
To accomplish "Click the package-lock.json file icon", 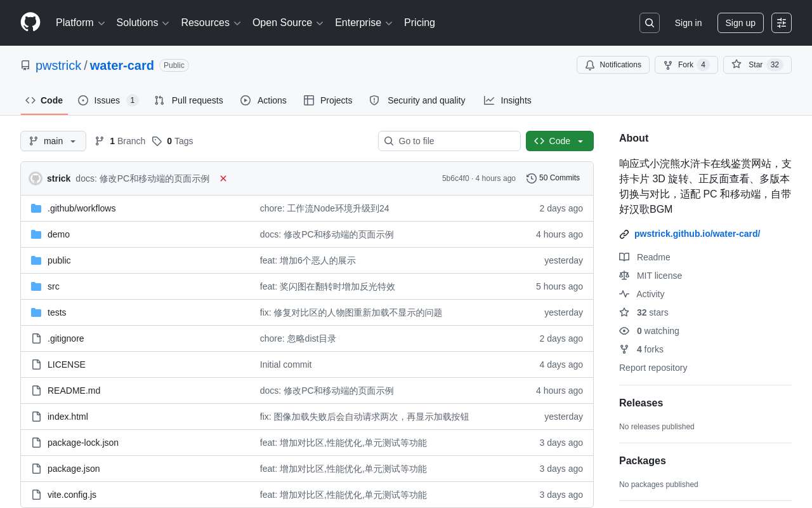I will [x=36, y=443].
